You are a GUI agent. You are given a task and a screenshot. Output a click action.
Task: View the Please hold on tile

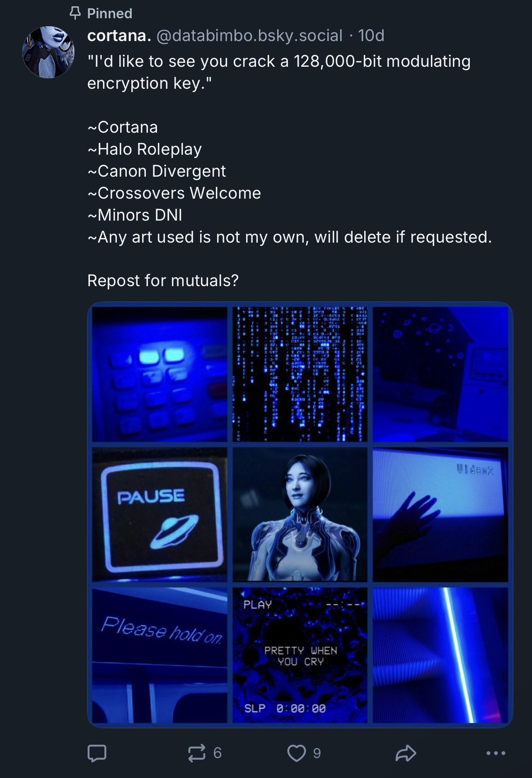pos(160,655)
